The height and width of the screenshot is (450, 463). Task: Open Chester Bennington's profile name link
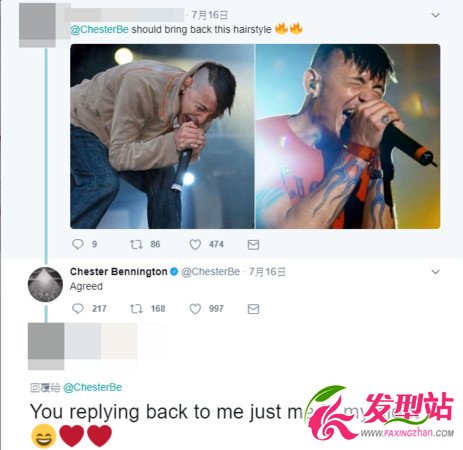pyautogui.click(x=119, y=272)
